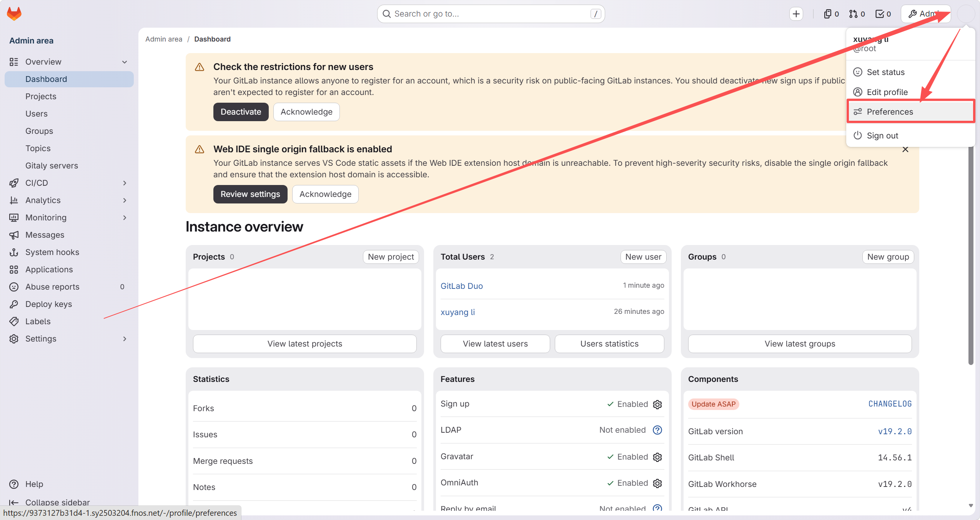980x520 pixels.
Task: Click the Deactivate button
Action: 241,112
